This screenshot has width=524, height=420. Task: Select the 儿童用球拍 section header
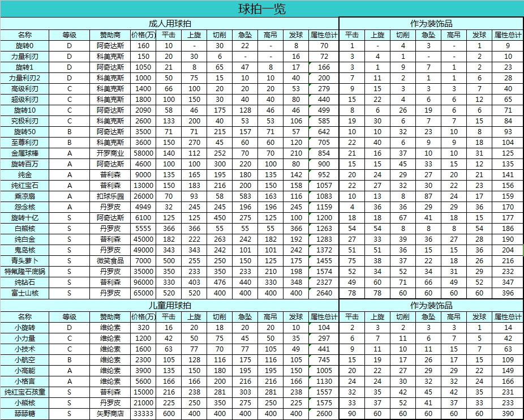[x=170, y=305]
